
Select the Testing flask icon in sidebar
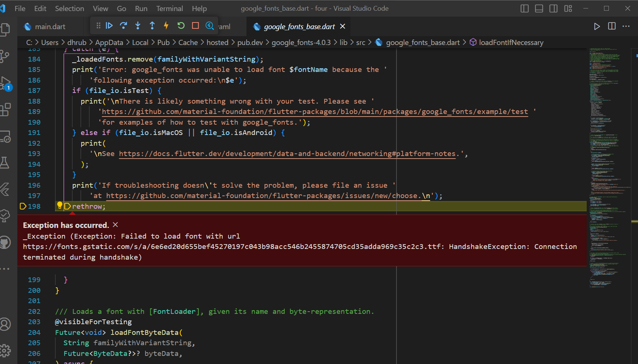click(x=6, y=162)
